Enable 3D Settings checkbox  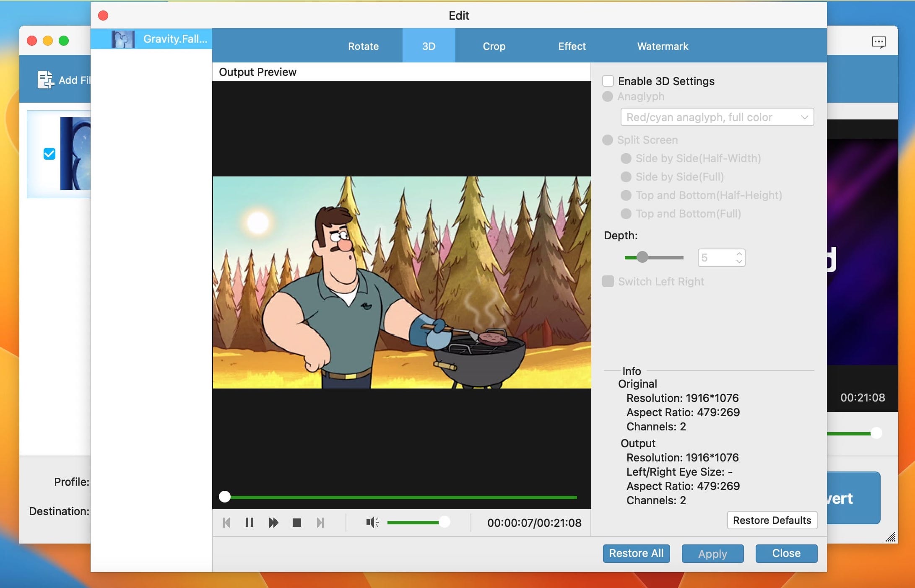[x=608, y=81]
